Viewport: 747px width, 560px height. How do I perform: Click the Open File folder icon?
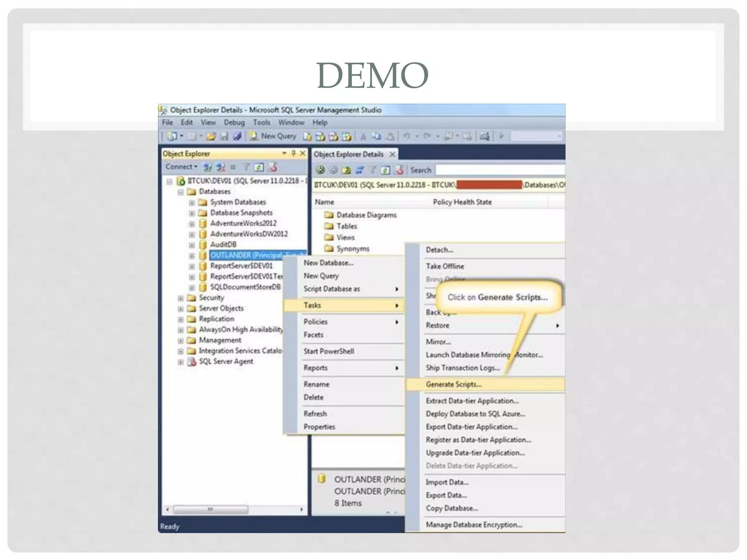[211, 136]
